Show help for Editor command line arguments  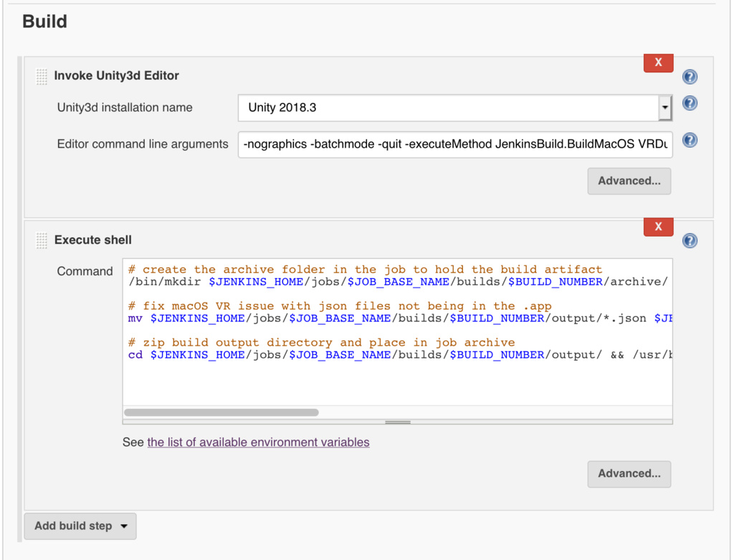pos(690,140)
